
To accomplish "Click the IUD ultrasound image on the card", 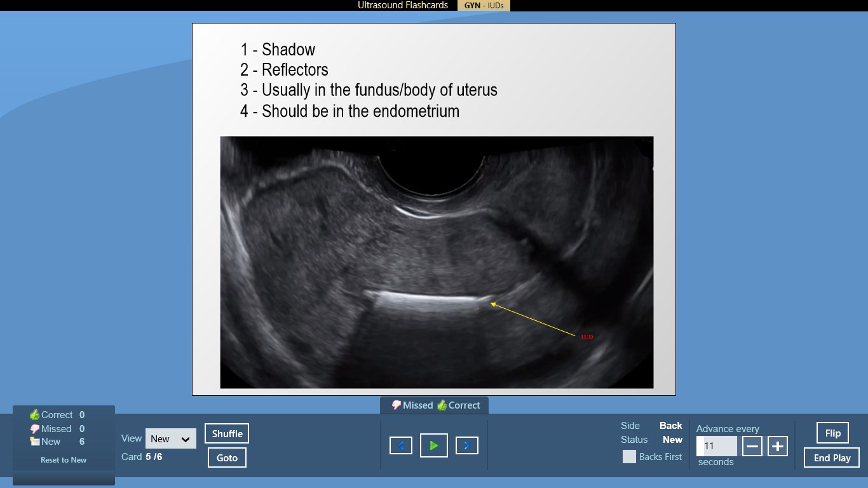I will (437, 262).
